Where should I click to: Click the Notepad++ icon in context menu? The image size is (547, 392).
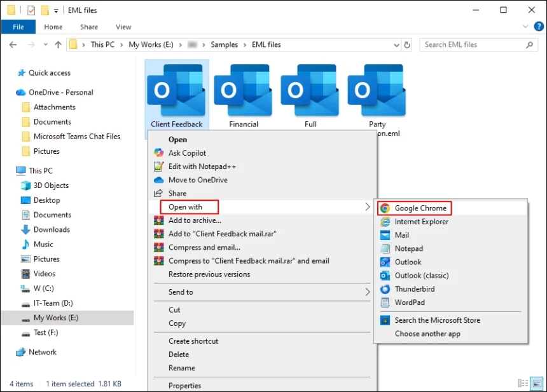(x=159, y=166)
